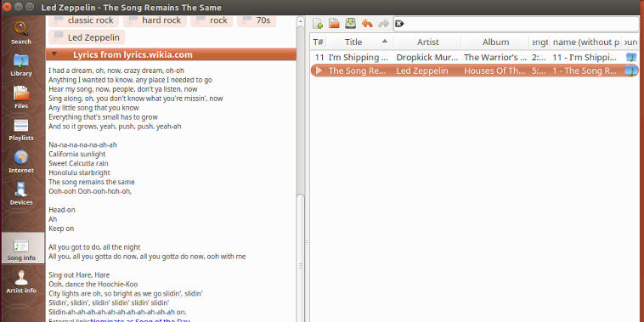This screenshot has width=644, height=322.
Task: Click lyric line 'Keep on'
Action: [x=61, y=229]
